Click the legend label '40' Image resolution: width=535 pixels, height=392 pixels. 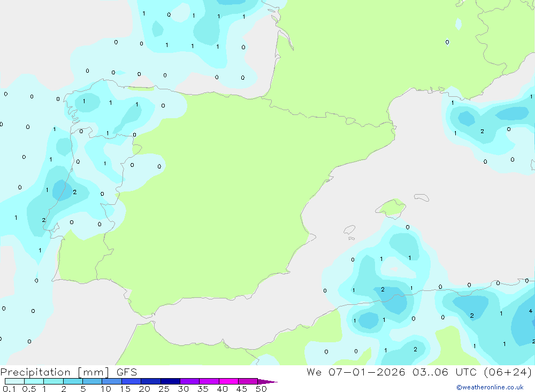[222, 389]
